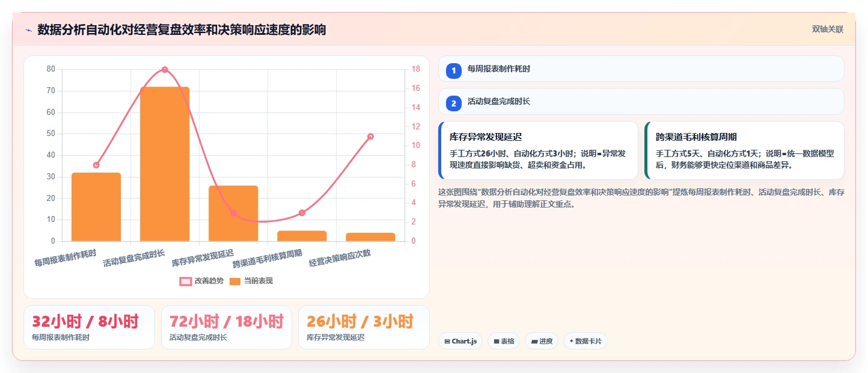Click the orange 当前表现 legend swatch
Screen dimensions: 868x373
[x=235, y=281]
